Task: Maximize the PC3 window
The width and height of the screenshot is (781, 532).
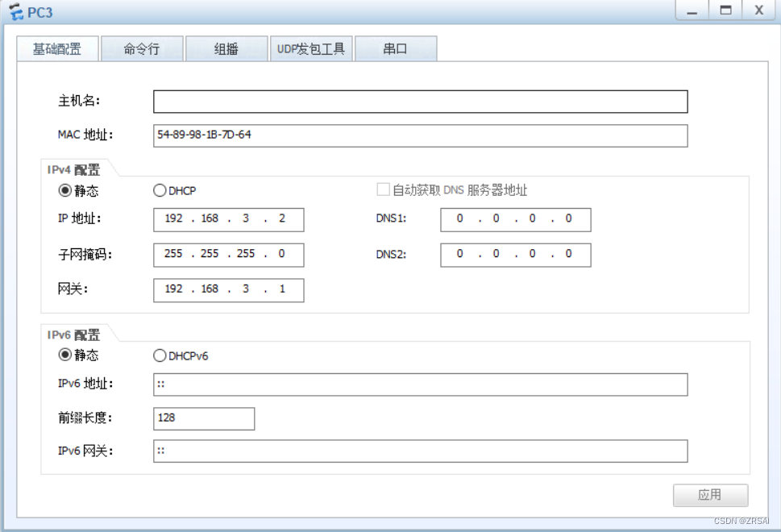Action: coord(725,10)
